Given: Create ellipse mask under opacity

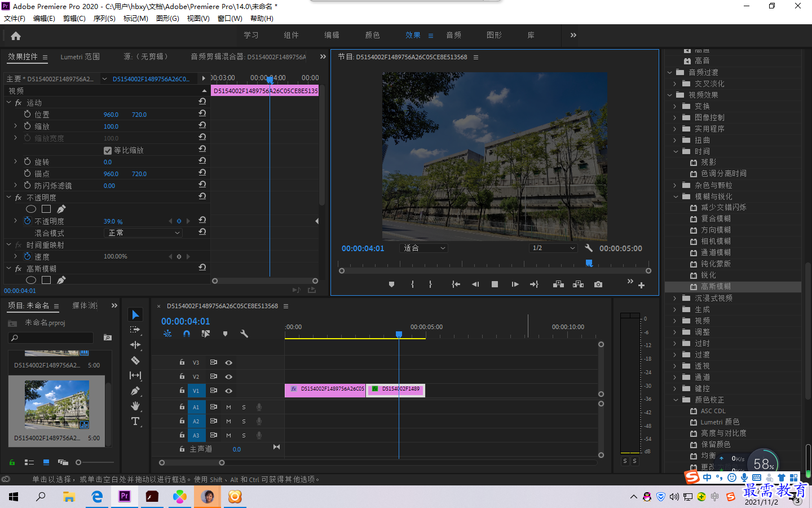Looking at the screenshot, I should pyautogui.click(x=31, y=209).
